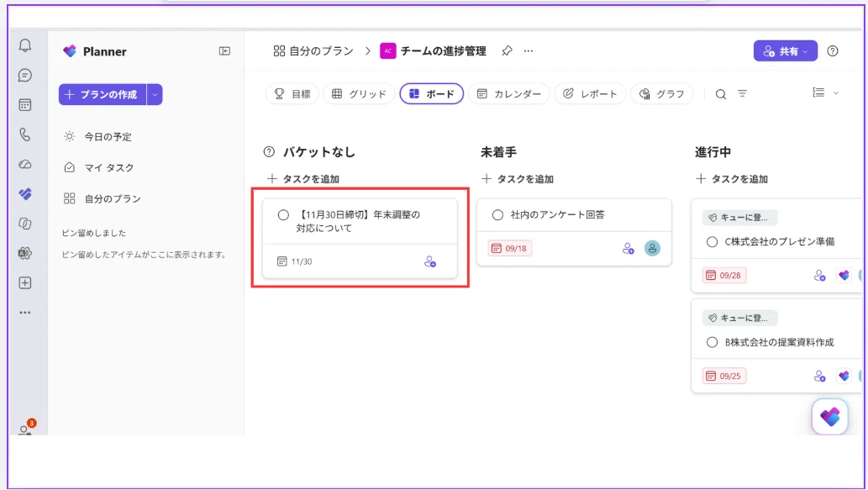This screenshot has width=868, height=490.
Task: Click the 11/30 due date on 年末調整 card
Action: tap(294, 261)
